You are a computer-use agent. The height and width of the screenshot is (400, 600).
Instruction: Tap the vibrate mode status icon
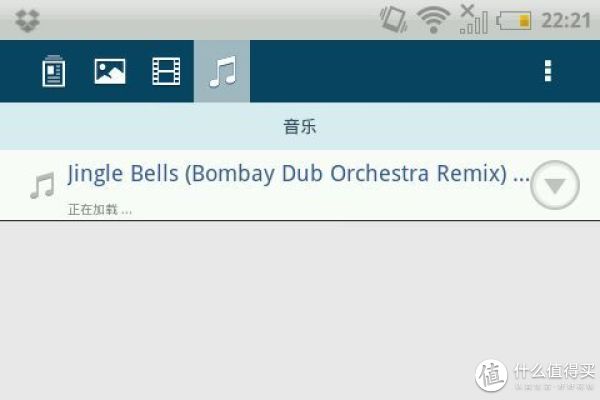(394, 20)
